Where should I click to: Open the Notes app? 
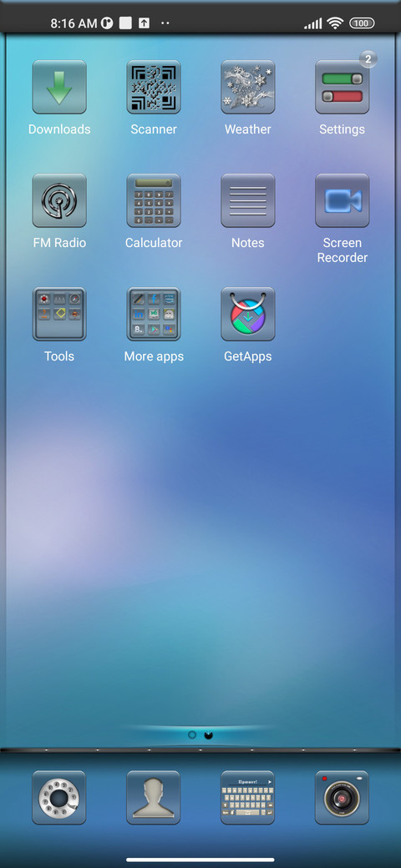tap(247, 200)
